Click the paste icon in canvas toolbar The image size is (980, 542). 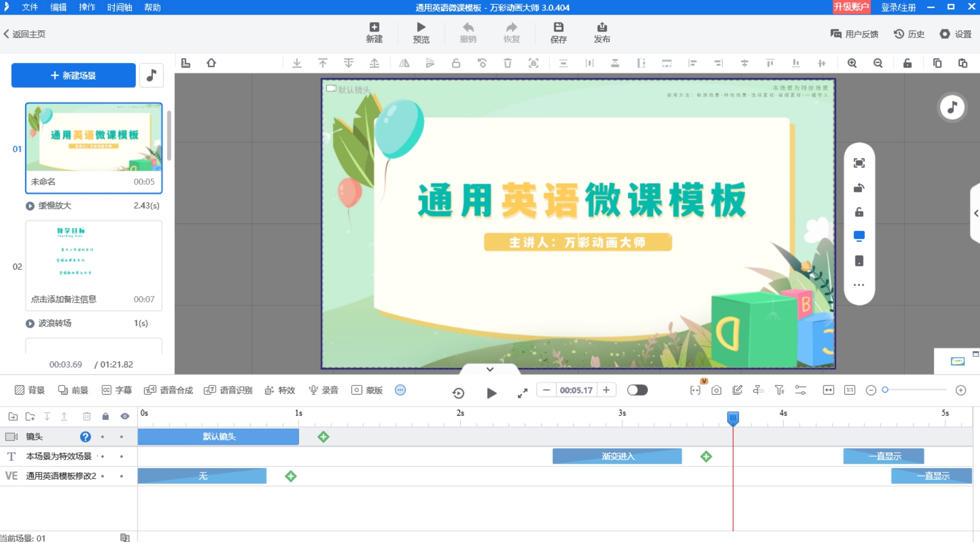[x=963, y=63]
